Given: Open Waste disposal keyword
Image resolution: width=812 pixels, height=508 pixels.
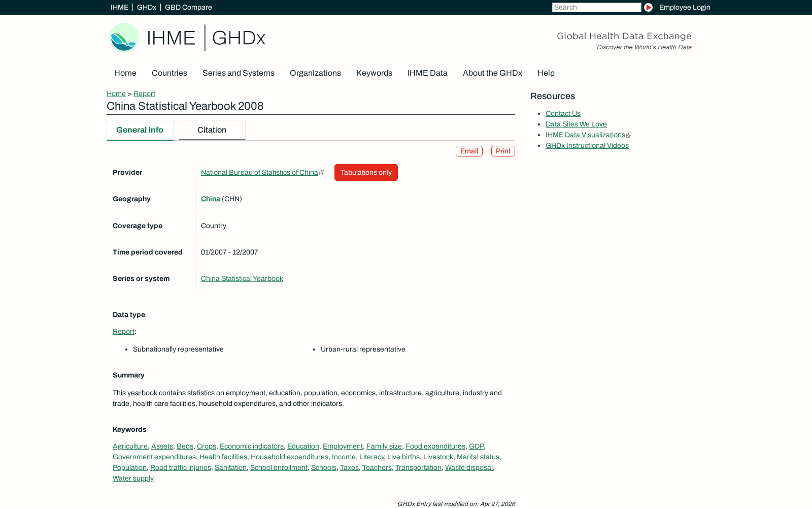Looking at the screenshot, I should [469, 467].
